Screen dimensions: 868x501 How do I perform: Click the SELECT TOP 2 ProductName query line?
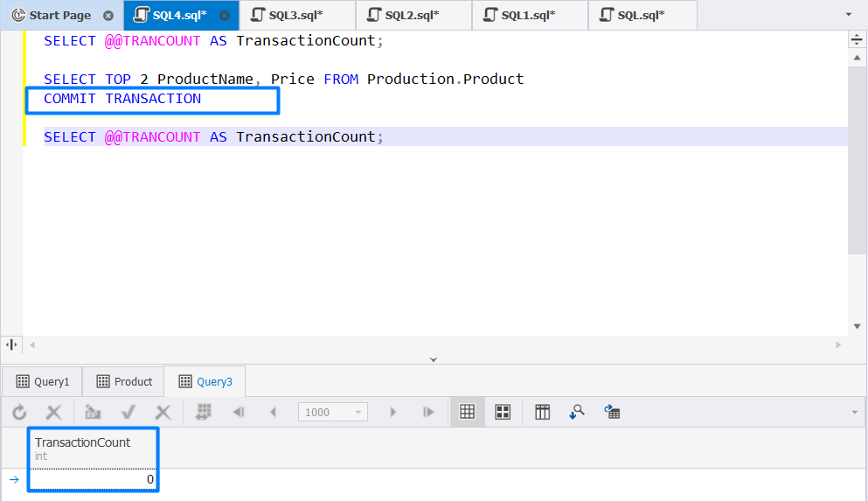click(x=283, y=80)
